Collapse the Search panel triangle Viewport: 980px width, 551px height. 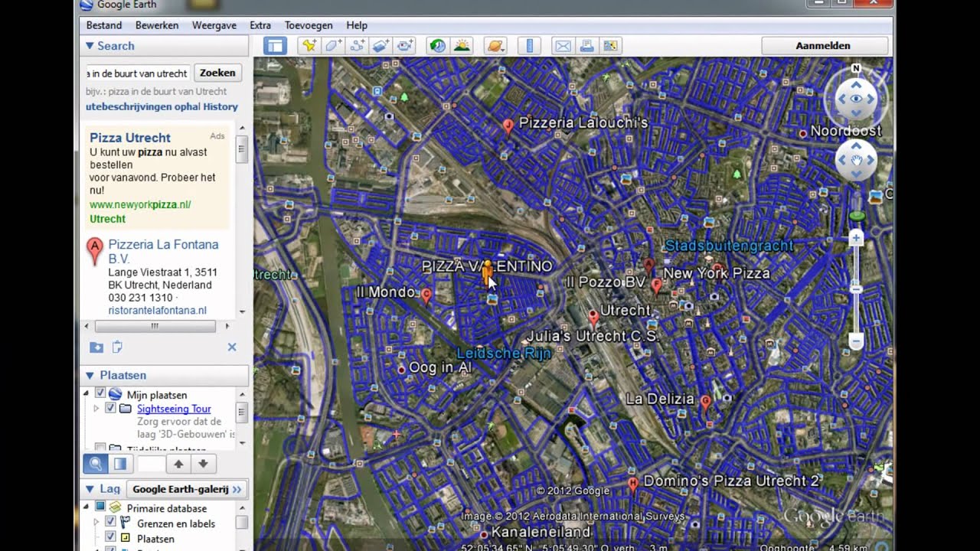coord(89,47)
